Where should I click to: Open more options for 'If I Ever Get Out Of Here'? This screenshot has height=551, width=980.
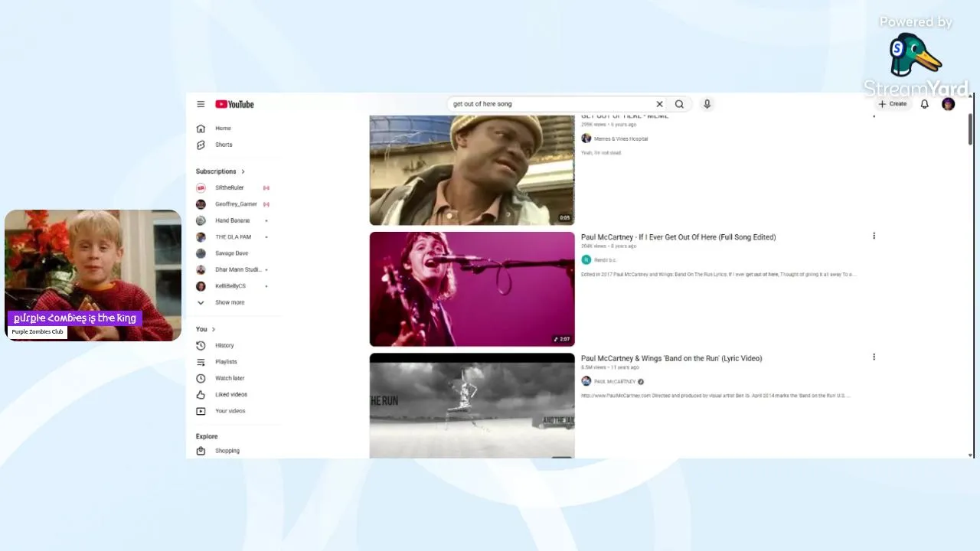[x=874, y=236]
